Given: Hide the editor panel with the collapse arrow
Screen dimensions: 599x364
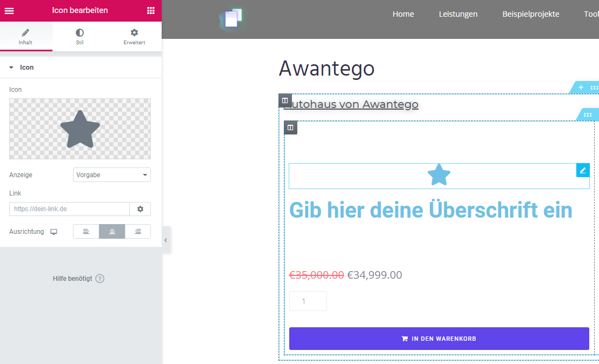Looking at the screenshot, I should [166, 240].
